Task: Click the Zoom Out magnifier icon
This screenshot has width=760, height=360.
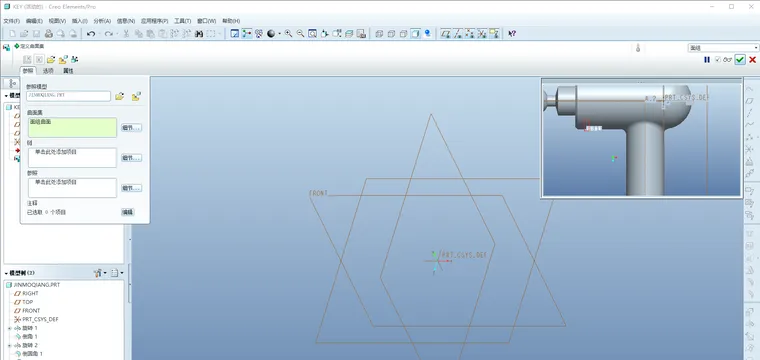Action: pyautogui.click(x=301, y=33)
